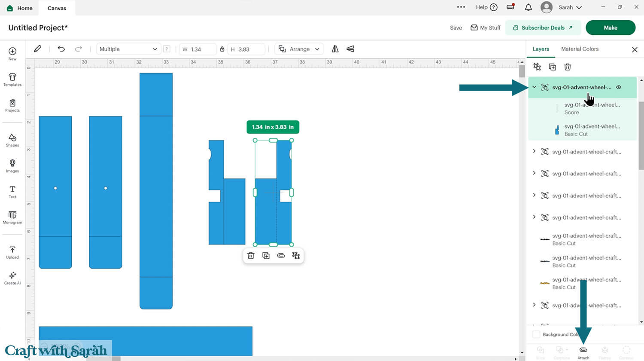644x361 pixels.
Task: Click the green Make button
Action: 610,28
